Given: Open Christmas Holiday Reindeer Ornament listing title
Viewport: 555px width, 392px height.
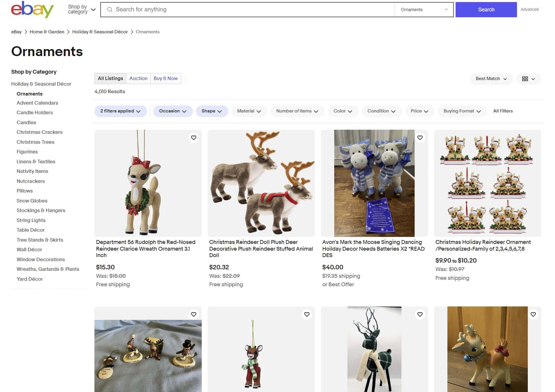Looking at the screenshot, I should click(x=483, y=246).
